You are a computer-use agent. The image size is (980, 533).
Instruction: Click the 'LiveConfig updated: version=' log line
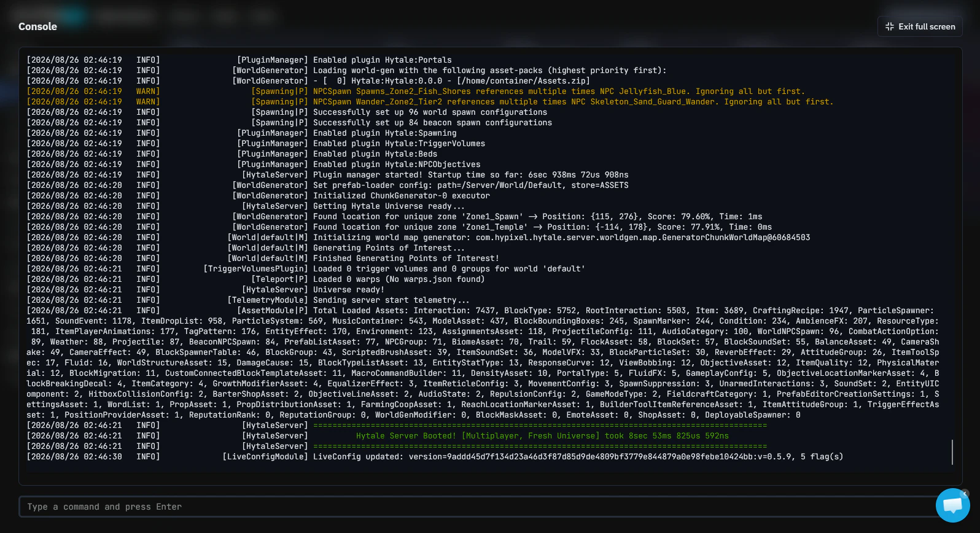[578, 457]
